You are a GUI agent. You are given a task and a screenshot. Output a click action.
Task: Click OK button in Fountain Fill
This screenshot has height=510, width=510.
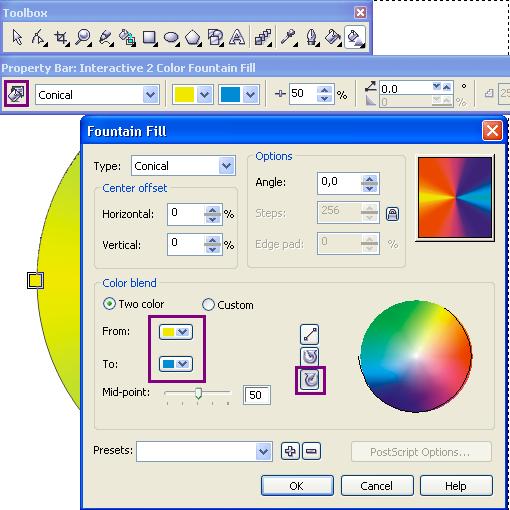[297, 486]
